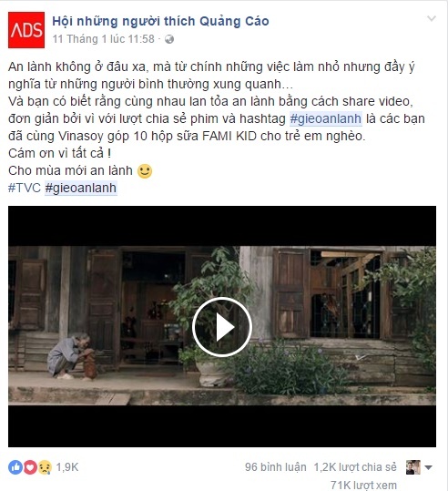Click the red heart Love reaction icon
The width and height of the screenshot is (448, 491).
pos(30,467)
